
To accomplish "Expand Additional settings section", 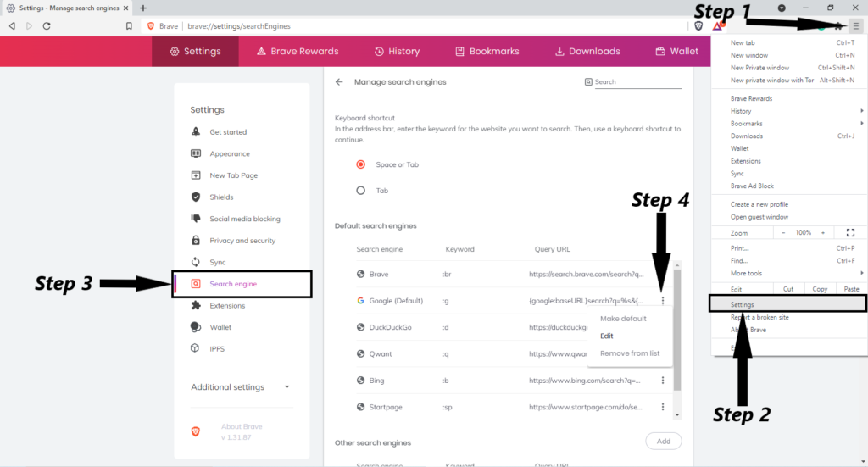I will point(240,386).
